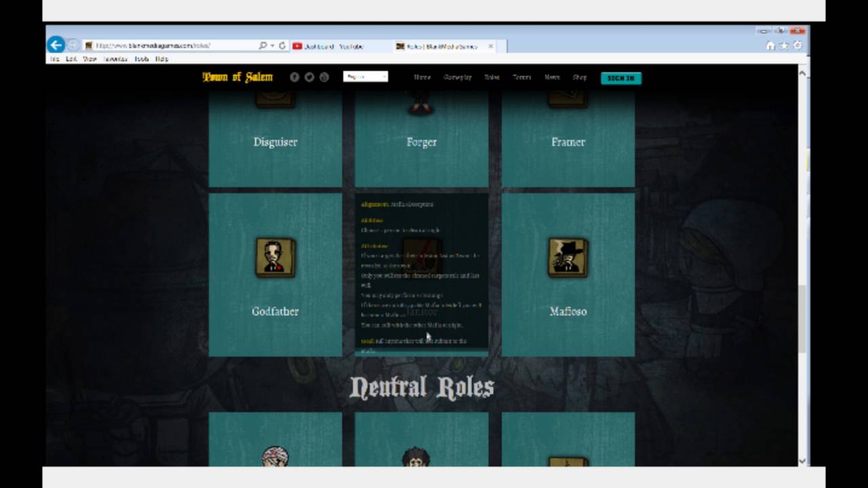Select the Forger role card

(422, 139)
